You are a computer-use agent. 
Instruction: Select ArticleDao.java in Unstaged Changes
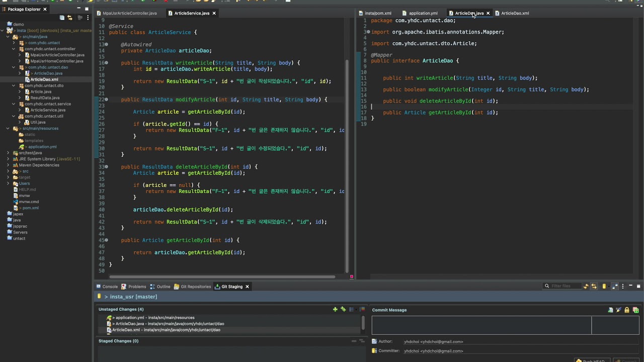[x=166, y=324]
